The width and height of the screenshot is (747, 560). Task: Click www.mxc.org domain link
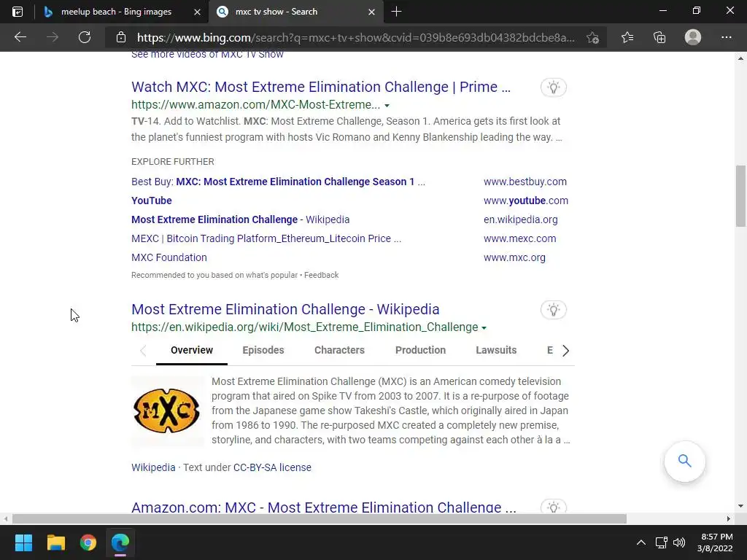pos(514,257)
